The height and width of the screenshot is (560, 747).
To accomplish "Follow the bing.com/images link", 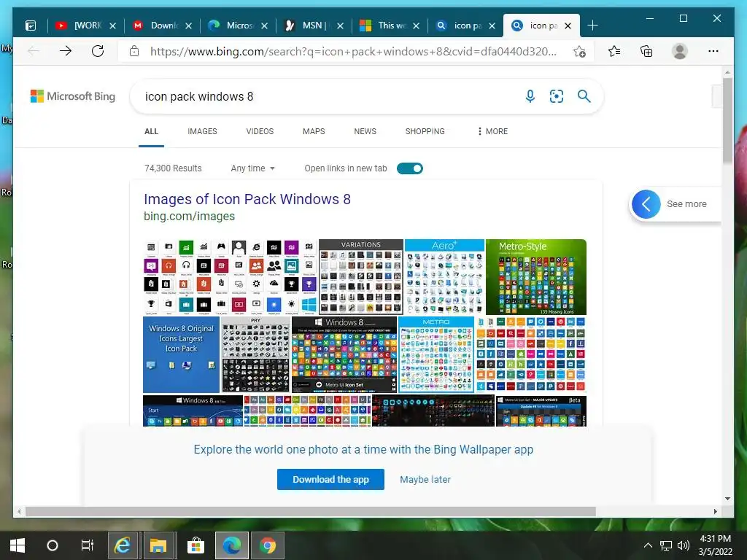I will (x=189, y=216).
